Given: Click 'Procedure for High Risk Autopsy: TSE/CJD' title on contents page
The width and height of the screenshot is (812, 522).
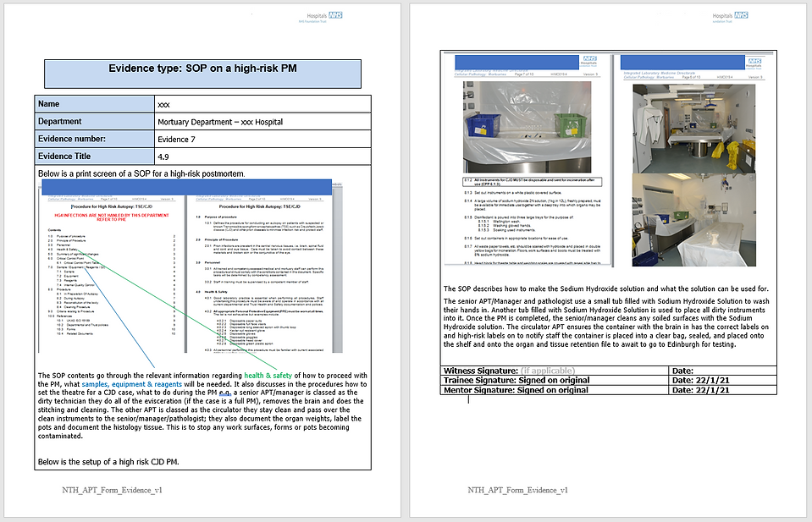Looking at the screenshot, I should pyautogui.click(x=111, y=206).
